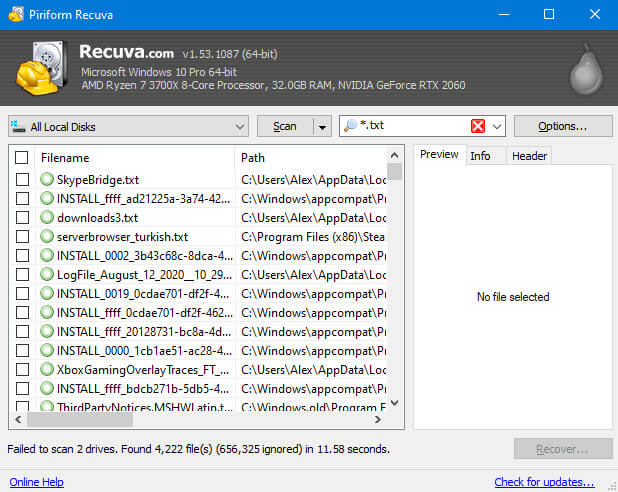
Task: Click the magnifier icon in the filter box
Action: click(x=350, y=126)
